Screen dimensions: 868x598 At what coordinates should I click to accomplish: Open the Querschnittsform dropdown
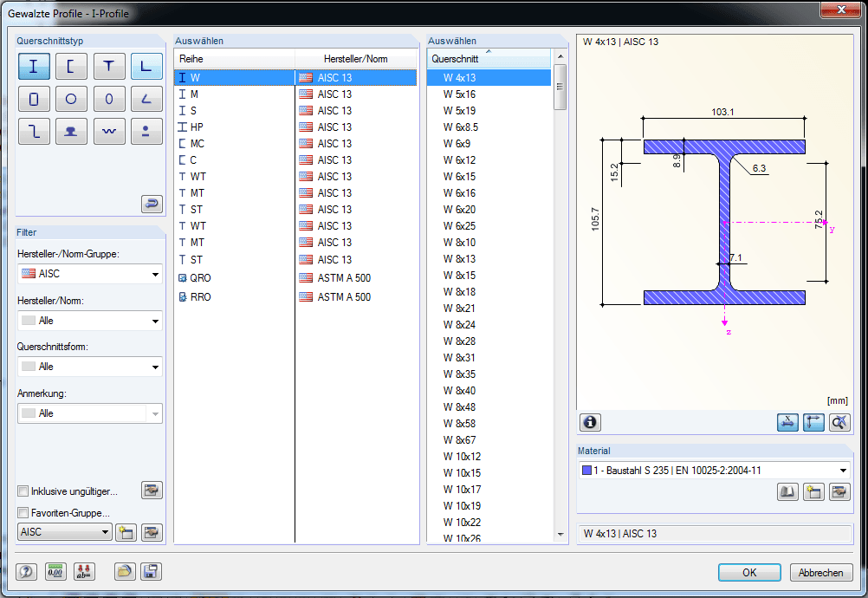point(90,367)
